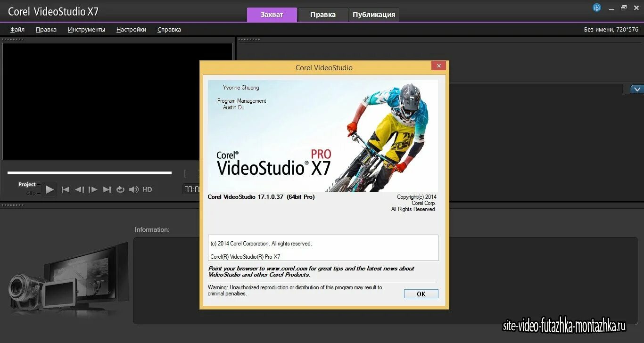The height and width of the screenshot is (343, 644).
Task: Step forward one frame with Next button
Action: (93, 189)
